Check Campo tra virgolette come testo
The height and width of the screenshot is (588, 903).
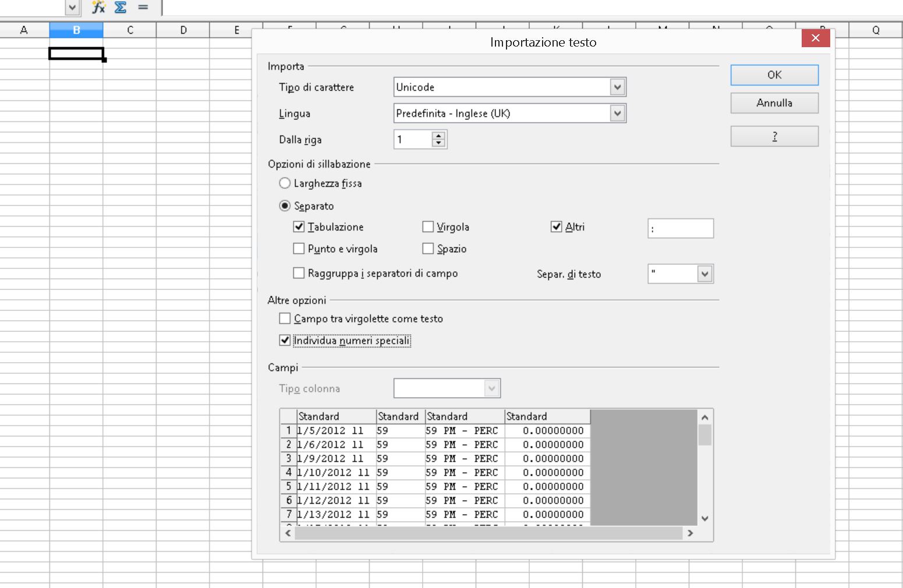point(285,318)
